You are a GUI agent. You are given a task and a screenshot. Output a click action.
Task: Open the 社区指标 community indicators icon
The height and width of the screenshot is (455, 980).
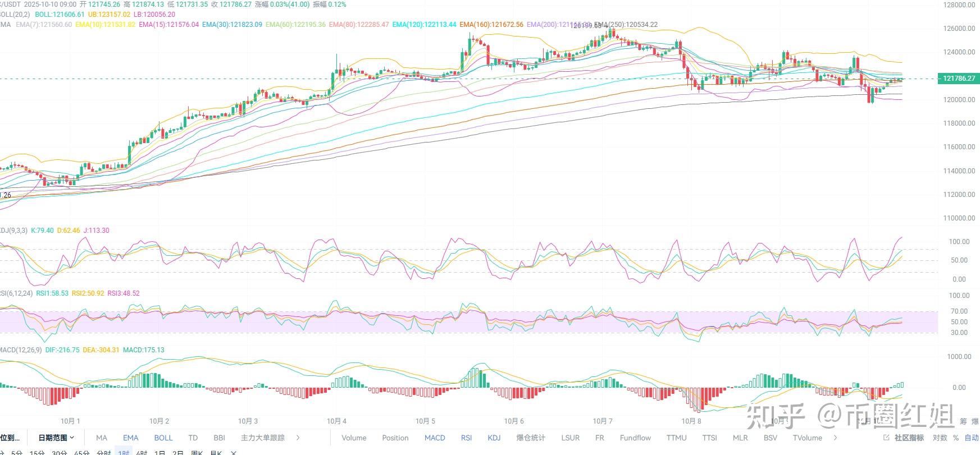click(904, 438)
